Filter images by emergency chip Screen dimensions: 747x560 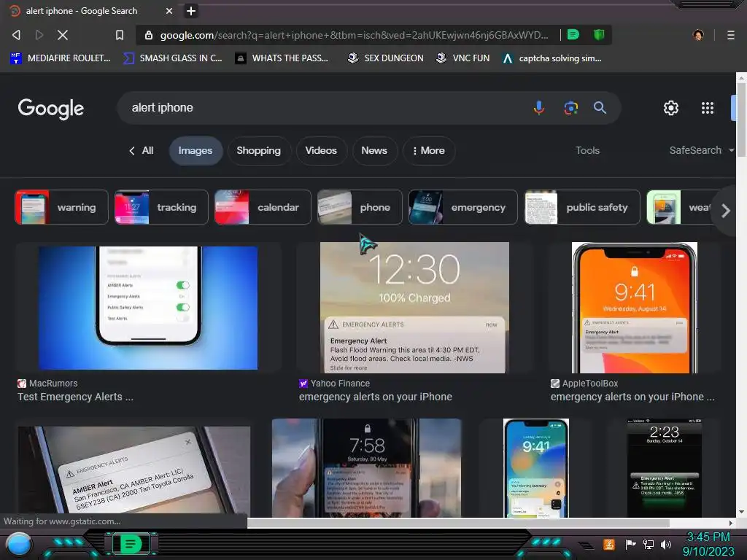463,207
